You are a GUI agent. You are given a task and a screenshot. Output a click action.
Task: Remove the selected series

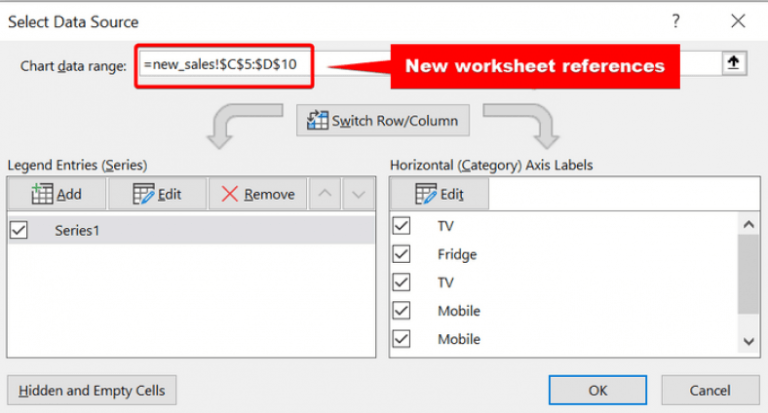tap(258, 194)
